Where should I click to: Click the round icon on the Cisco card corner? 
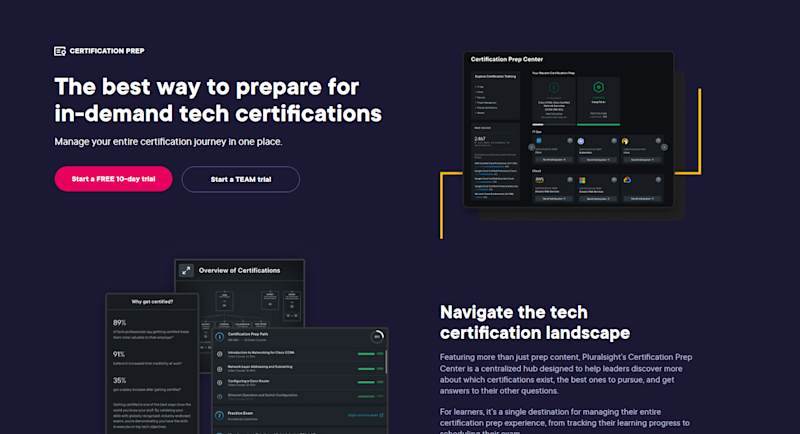(570, 141)
